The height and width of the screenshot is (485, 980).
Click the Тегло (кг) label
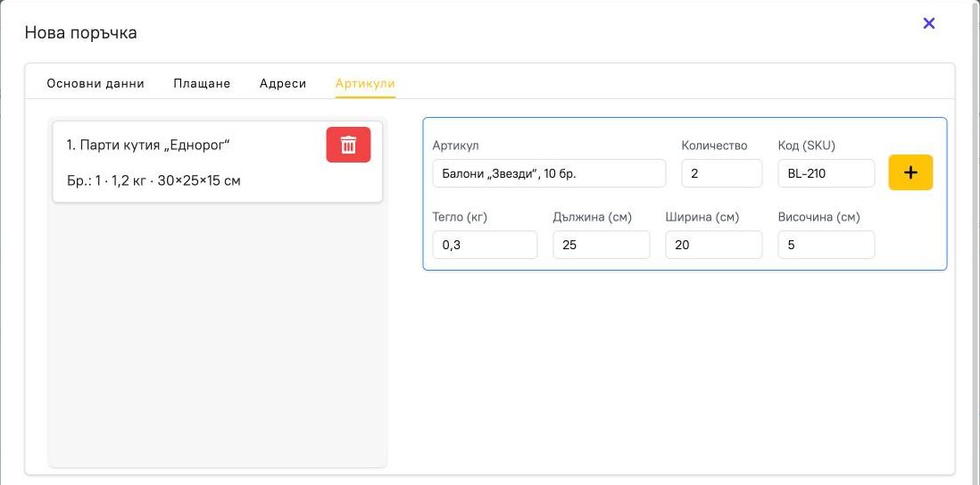(460, 217)
